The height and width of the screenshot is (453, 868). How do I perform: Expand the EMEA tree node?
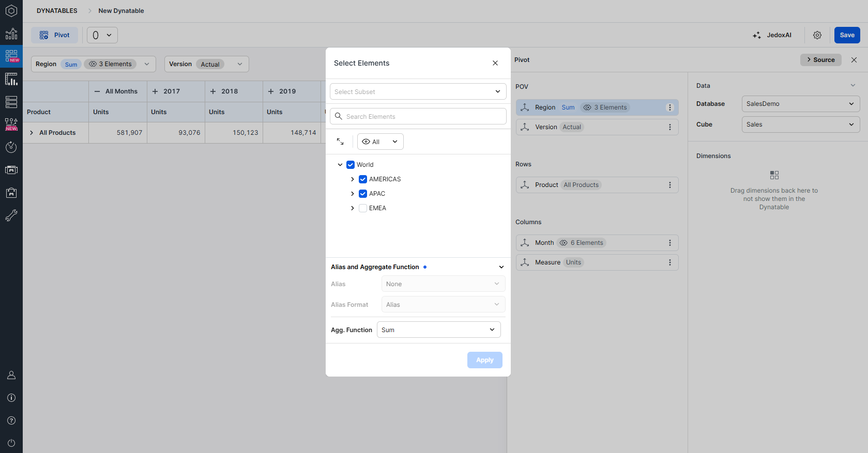(x=353, y=208)
